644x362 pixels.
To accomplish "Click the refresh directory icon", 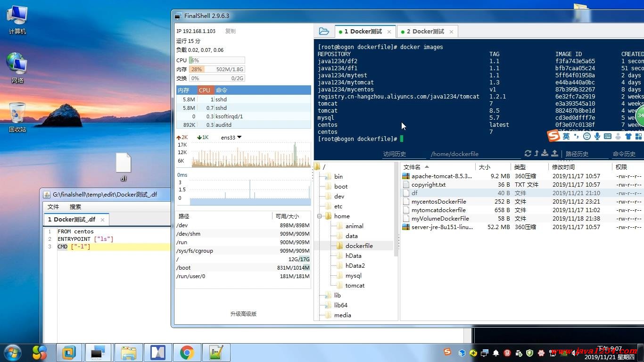I will pos(528,153).
